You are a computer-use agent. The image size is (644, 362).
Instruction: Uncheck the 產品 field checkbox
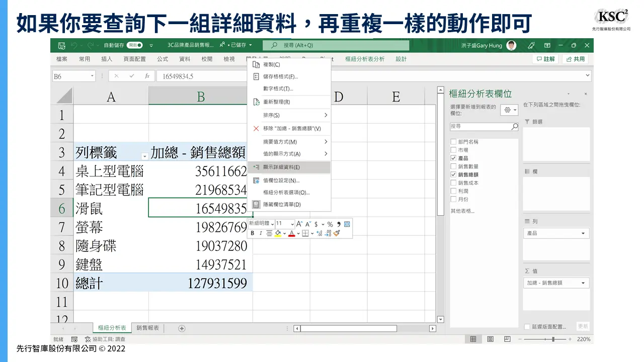click(x=454, y=158)
